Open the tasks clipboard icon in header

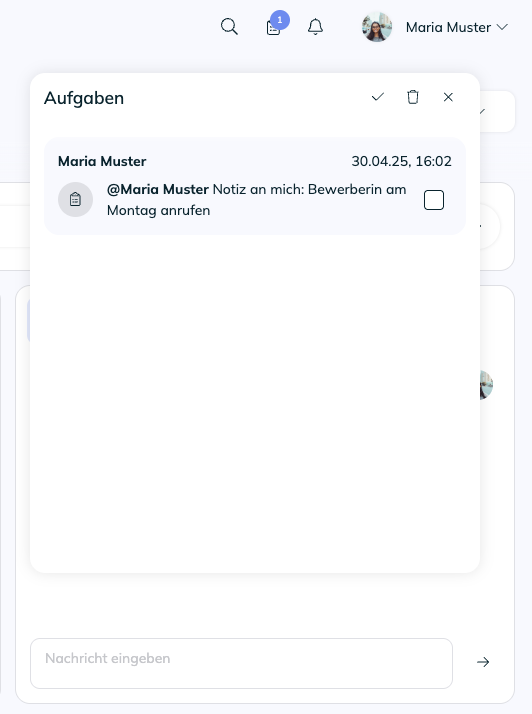point(273,29)
